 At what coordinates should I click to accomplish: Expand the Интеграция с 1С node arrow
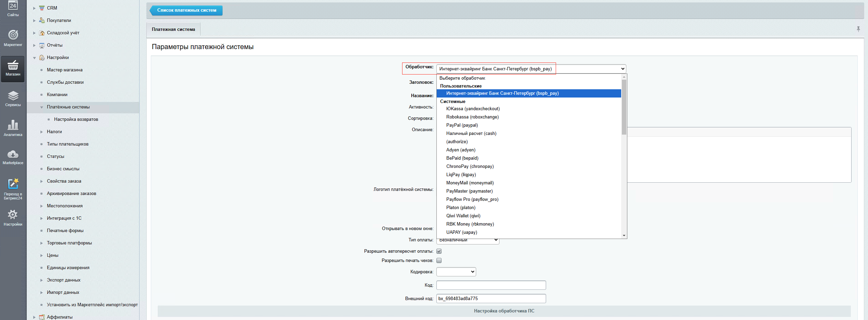41,218
